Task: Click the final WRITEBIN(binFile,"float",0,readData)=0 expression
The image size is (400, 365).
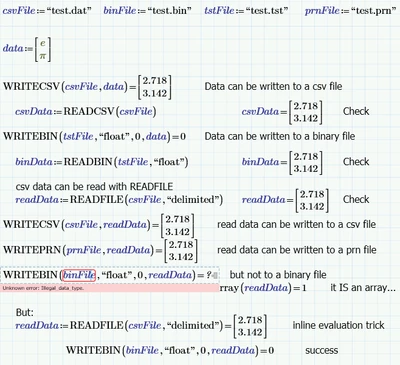Action: (170, 350)
